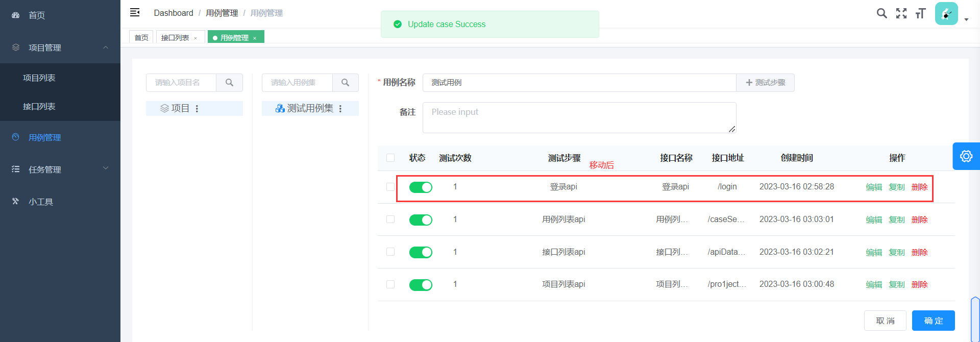Image resolution: width=980 pixels, height=342 pixels.
Task: Click the 创建时间 column header
Action: tap(797, 158)
